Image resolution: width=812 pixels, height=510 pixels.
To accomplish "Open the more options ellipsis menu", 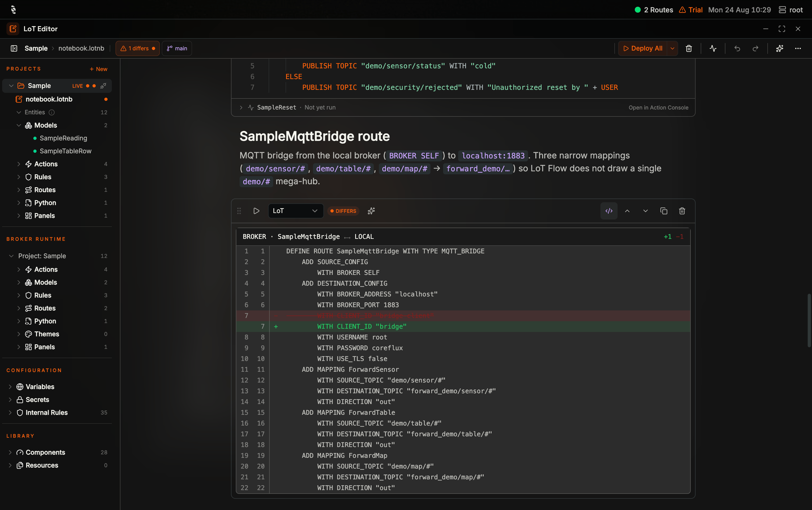I will click(798, 48).
